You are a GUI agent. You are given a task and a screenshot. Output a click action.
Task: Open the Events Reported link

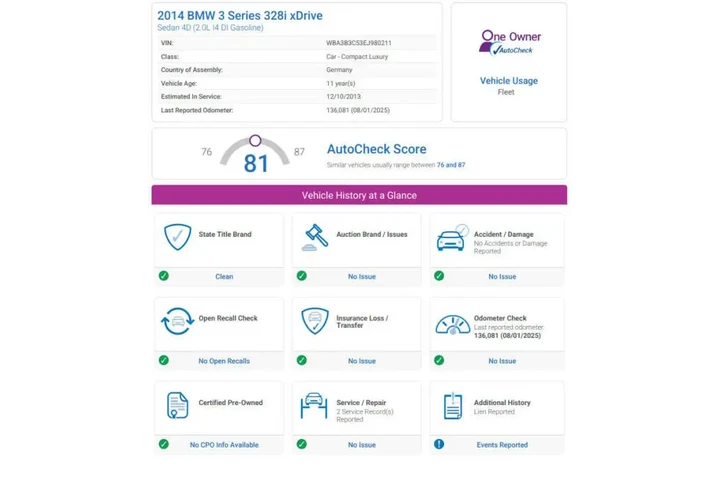point(502,445)
